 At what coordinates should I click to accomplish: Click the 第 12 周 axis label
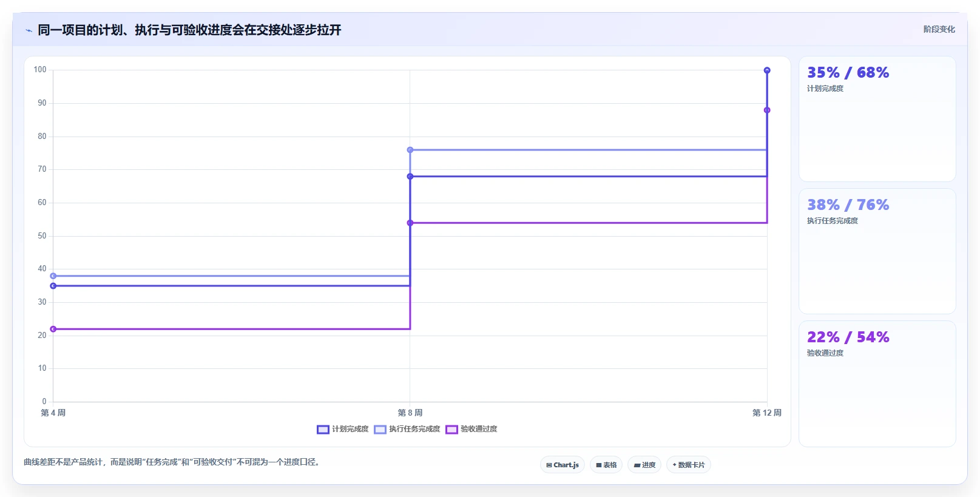(767, 413)
